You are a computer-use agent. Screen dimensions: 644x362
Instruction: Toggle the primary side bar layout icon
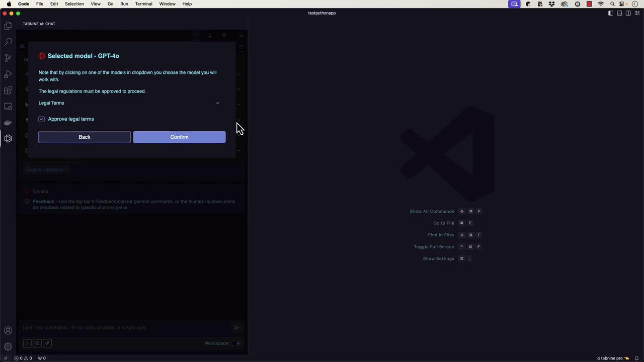point(611,13)
